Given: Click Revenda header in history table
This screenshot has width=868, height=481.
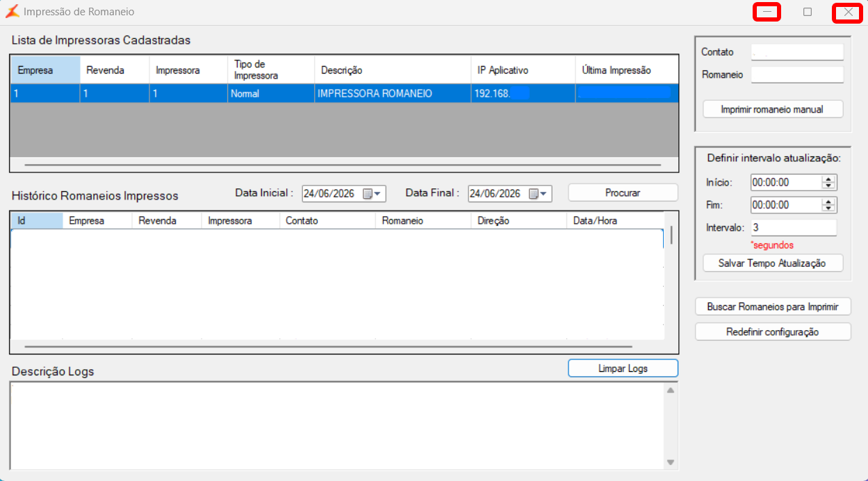Looking at the screenshot, I should (167, 220).
